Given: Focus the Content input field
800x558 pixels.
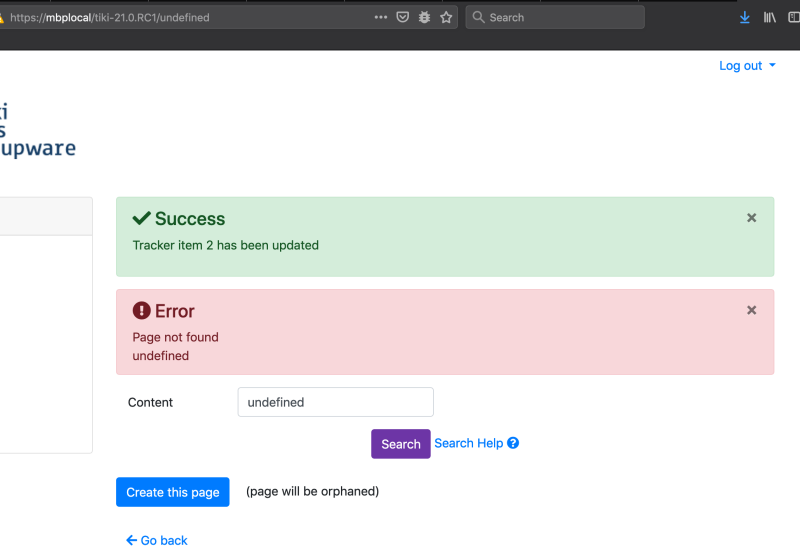Looking at the screenshot, I should click(x=335, y=402).
